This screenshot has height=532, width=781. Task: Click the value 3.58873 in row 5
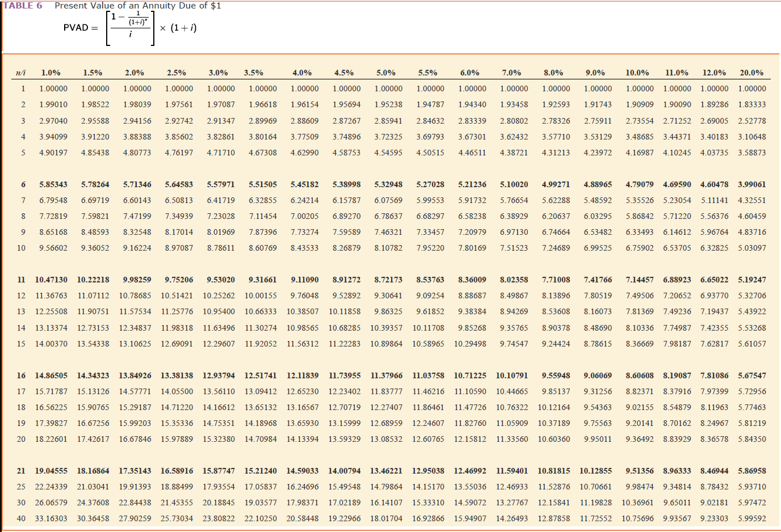tap(752, 153)
